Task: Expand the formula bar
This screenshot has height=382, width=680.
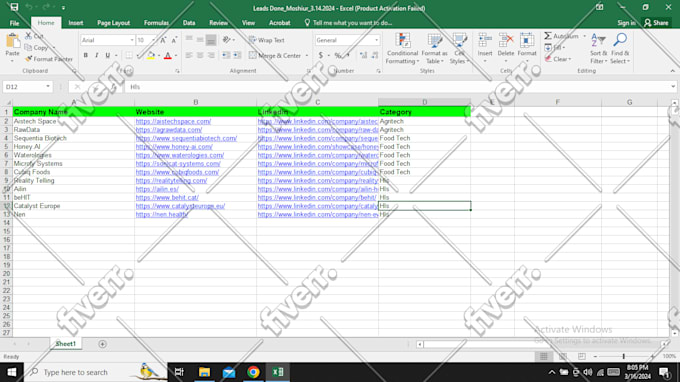Action: pos(673,87)
